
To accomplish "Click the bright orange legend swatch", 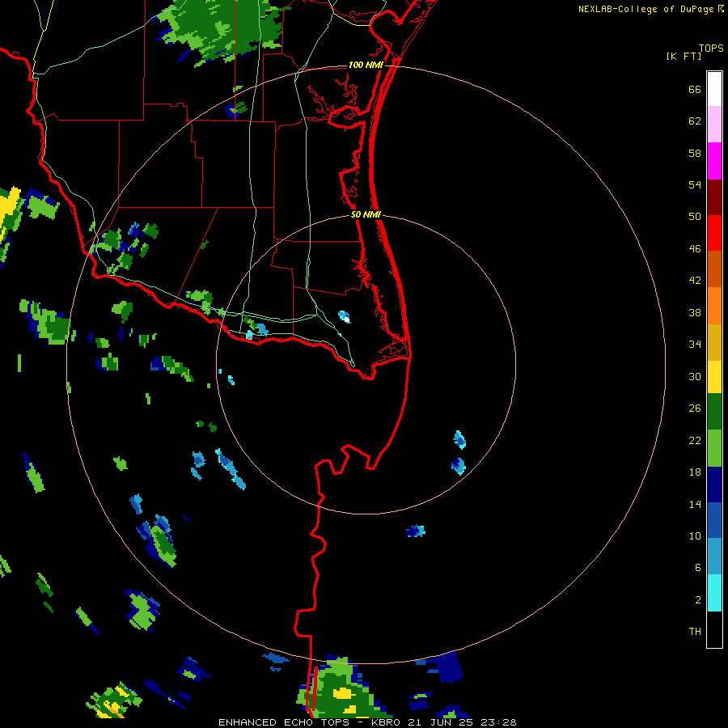I will tap(714, 306).
